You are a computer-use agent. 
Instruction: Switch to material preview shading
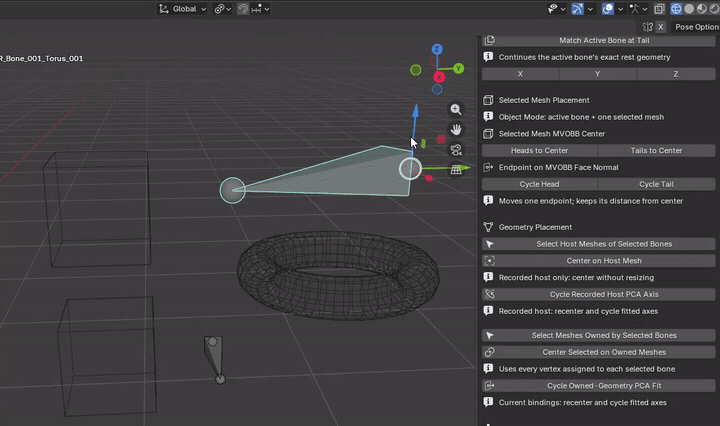(702, 9)
